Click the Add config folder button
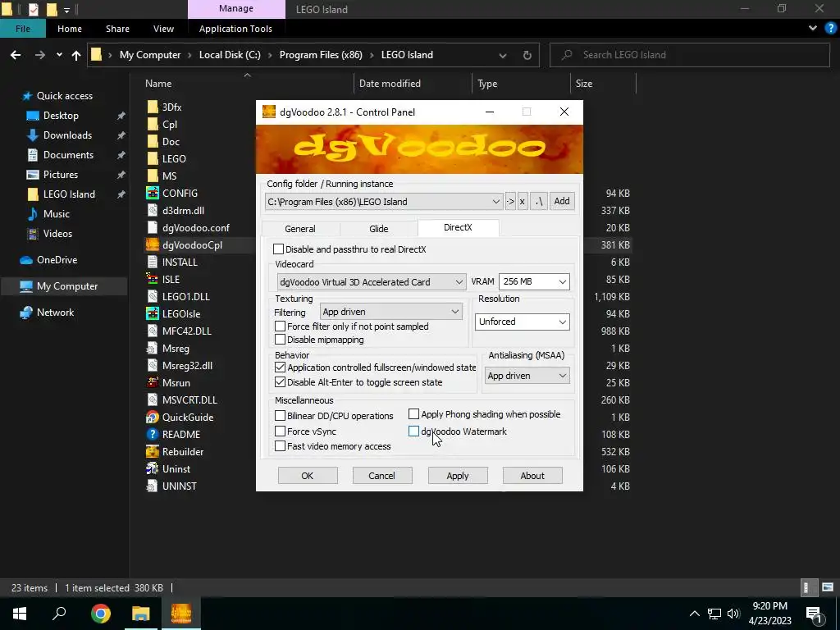The image size is (840, 630). click(x=561, y=202)
